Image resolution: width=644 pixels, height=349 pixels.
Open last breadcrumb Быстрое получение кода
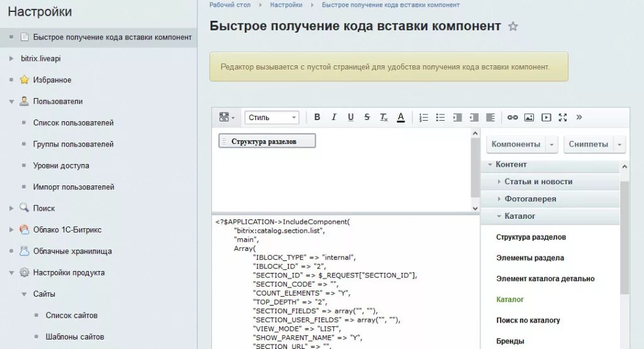[x=391, y=5]
